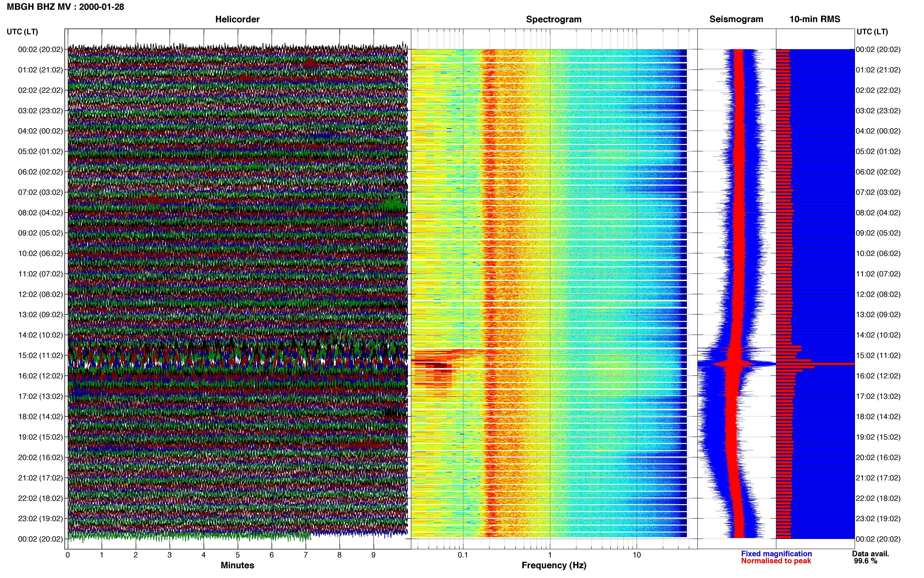The height and width of the screenshot is (578, 924).
Task: Click the 10 frequency tick label
Action: 637,555
